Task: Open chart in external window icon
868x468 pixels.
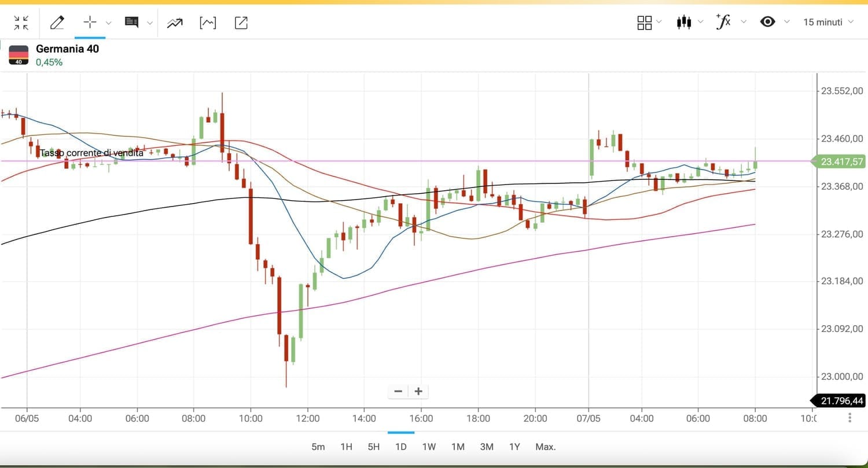Action: (241, 23)
